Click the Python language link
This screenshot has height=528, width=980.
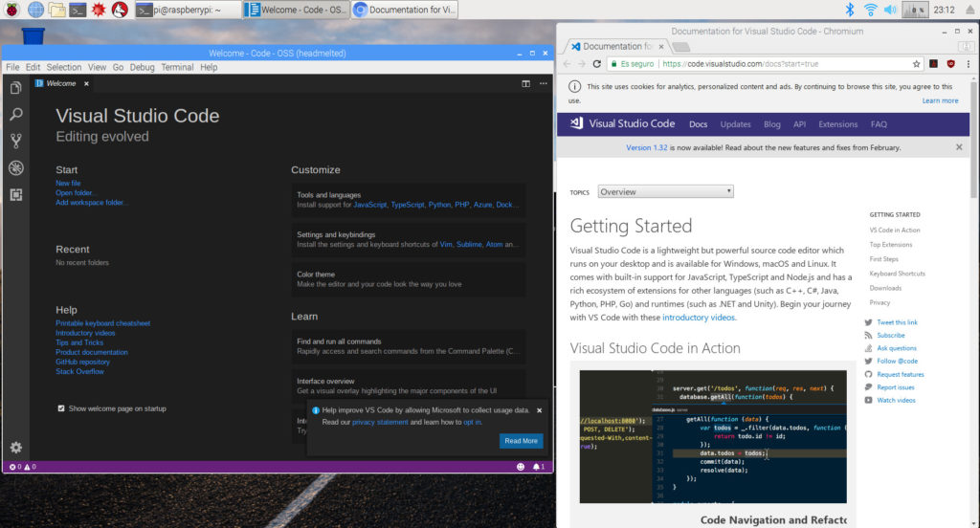(x=439, y=205)
